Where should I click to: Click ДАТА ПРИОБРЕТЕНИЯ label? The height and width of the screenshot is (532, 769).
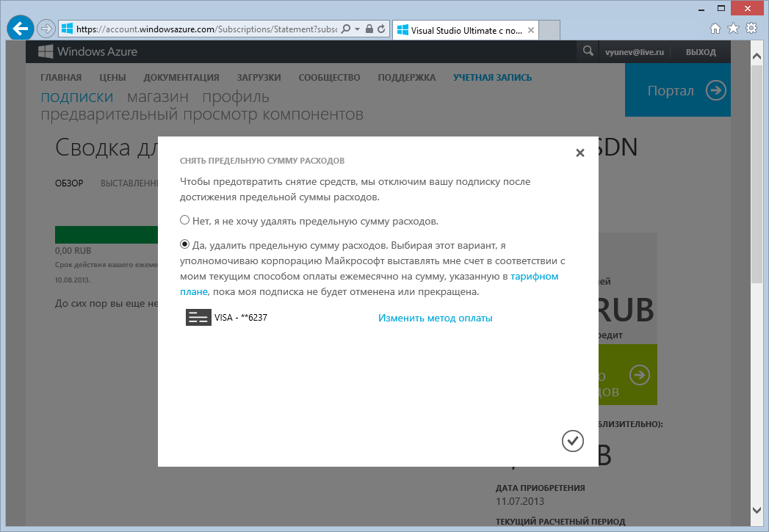540,488
